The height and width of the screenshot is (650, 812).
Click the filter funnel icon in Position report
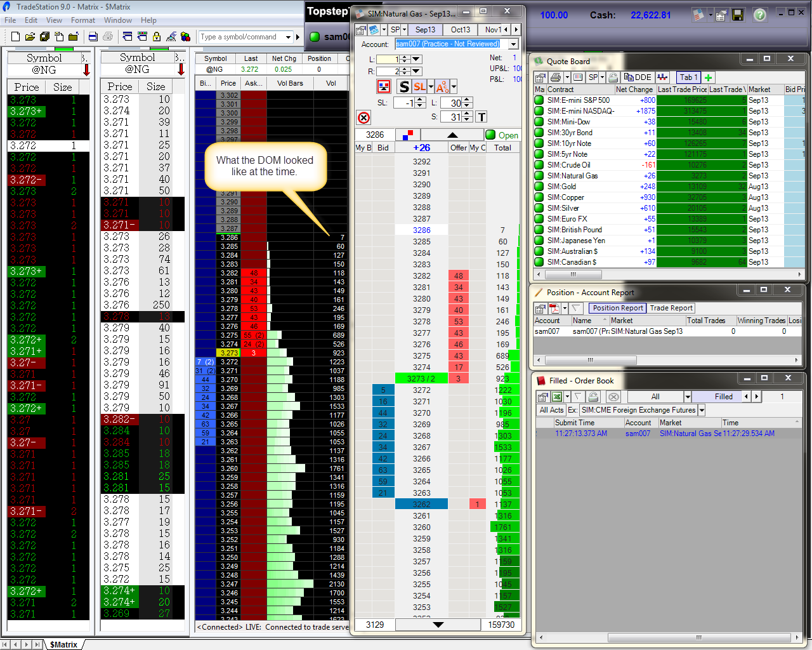pos(576,308)
